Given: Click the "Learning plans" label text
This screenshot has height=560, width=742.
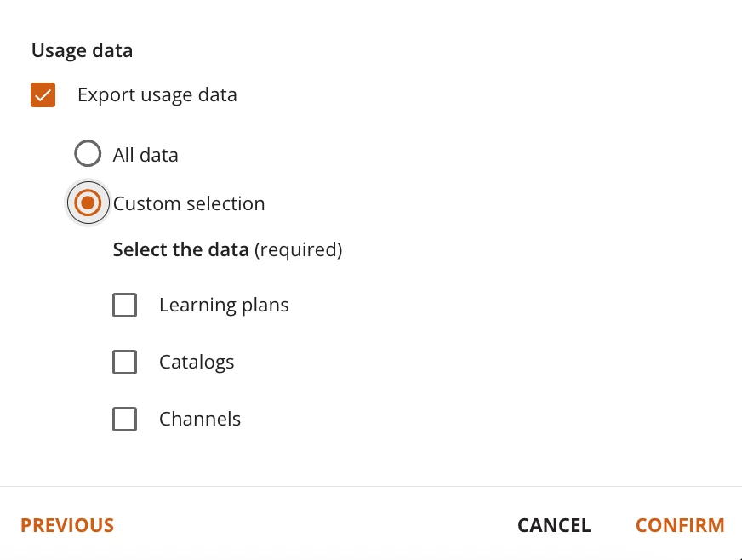Looking at the screenshot, I should [x=224, y=305].
